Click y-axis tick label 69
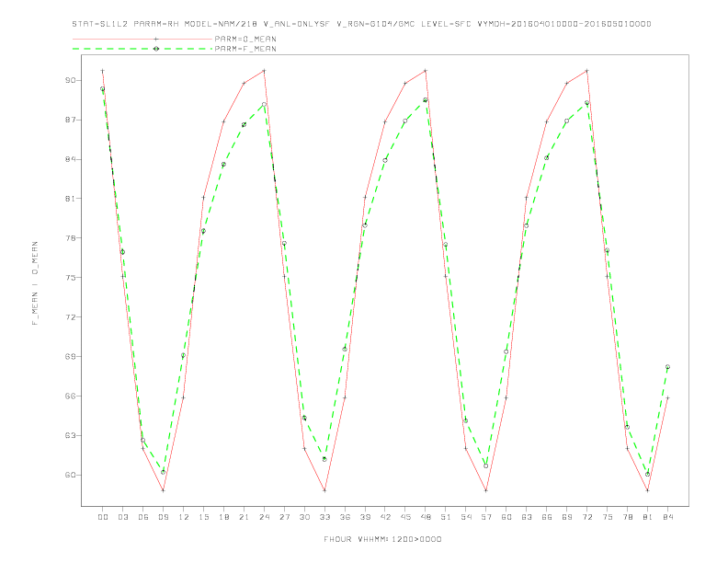This screenshot has width=728, height=563. click(71, 357)
